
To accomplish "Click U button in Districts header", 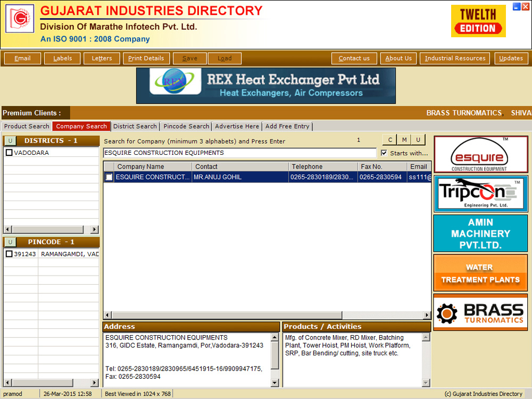I will 10,141.
